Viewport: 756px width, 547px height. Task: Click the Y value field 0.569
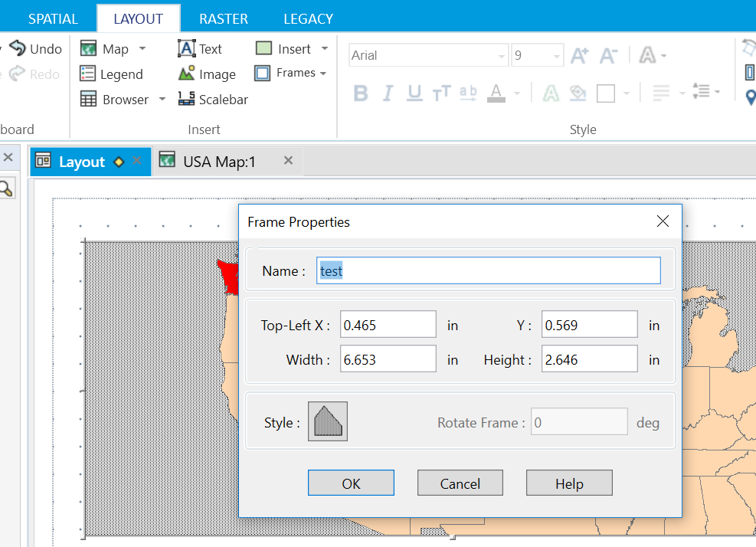point(590,325)
